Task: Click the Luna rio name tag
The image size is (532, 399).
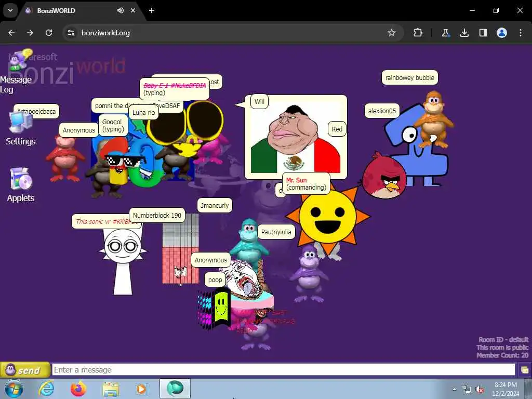Action: coord(143,113)
